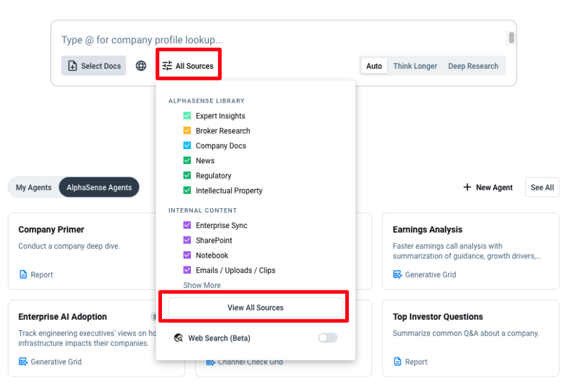Deselect the SharePoint source checkbox

tap(187, 240)
